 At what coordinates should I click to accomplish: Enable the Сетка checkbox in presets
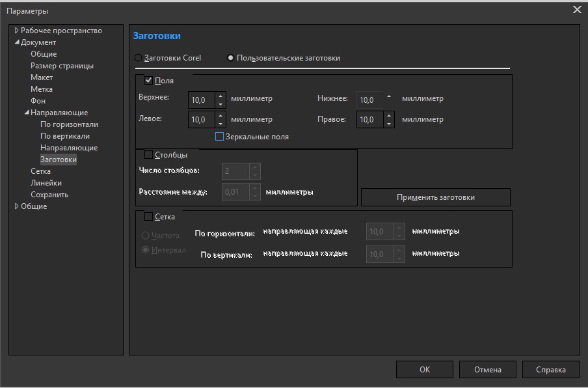pyautogui.click(x=148, y=217)
